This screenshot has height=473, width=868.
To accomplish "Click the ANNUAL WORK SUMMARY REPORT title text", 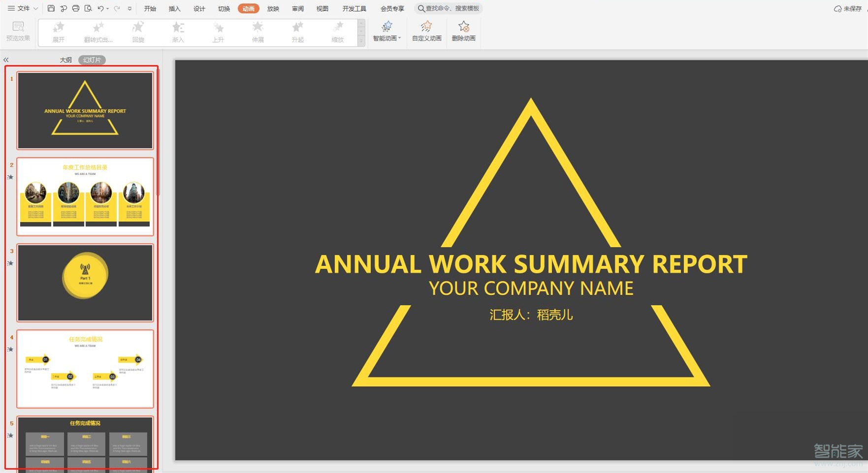I will 531,264.
